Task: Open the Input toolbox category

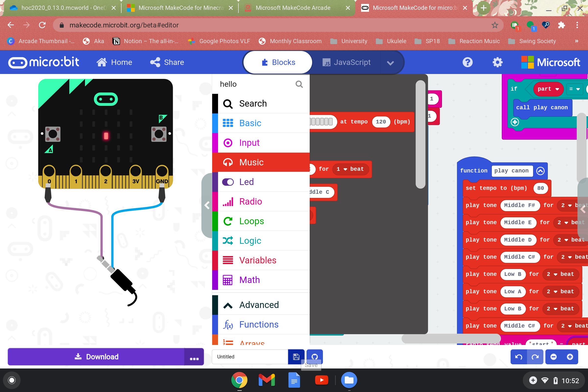Action: [x=261, y=143]
